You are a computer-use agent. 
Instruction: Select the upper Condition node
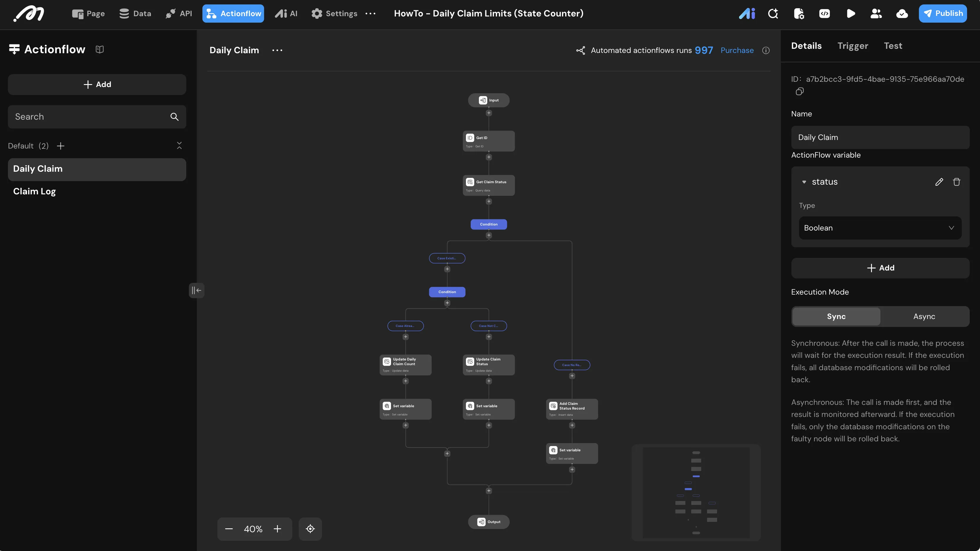tap(489, 224)
